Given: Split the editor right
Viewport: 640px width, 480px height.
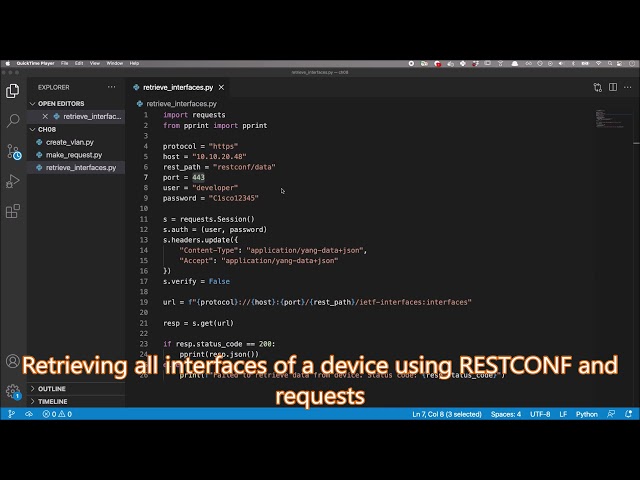Looking at the screenshot, I should pyautogui.click(x=613, y=87).
